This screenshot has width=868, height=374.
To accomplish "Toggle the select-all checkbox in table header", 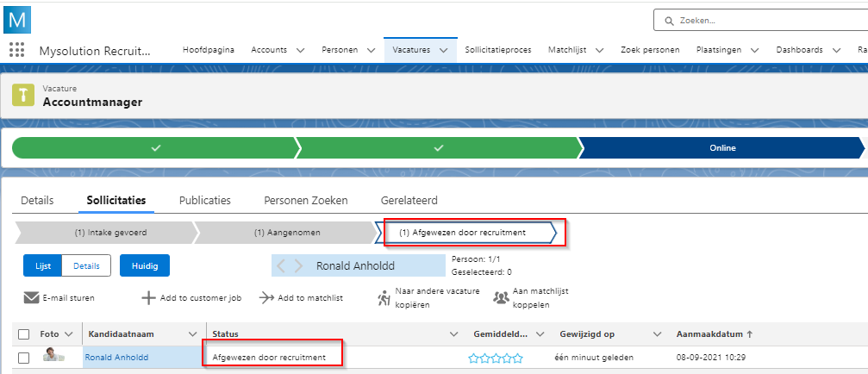I will coord(24,334).
